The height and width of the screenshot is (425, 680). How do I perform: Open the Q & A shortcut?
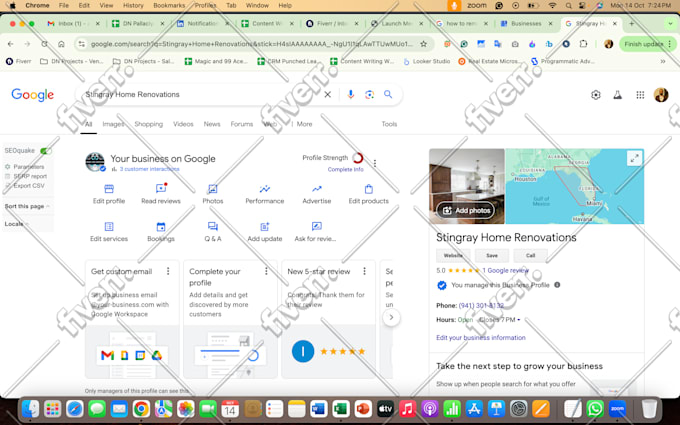point(212,232)
